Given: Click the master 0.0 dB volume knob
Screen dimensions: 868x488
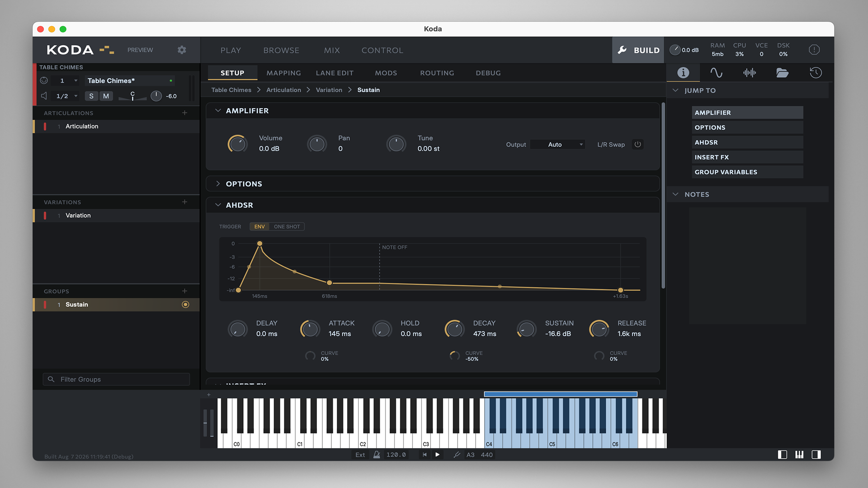Looking at the screenshot, I should point(675,50).
